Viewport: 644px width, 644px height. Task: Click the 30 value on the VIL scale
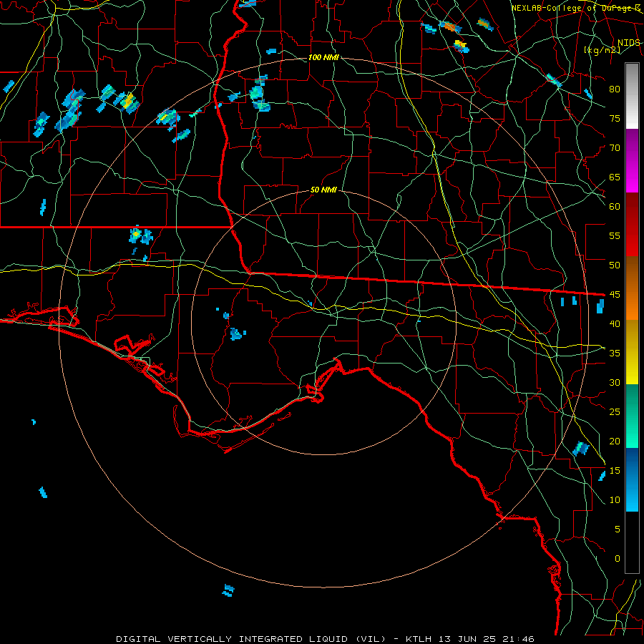click(x=615, y=382)
